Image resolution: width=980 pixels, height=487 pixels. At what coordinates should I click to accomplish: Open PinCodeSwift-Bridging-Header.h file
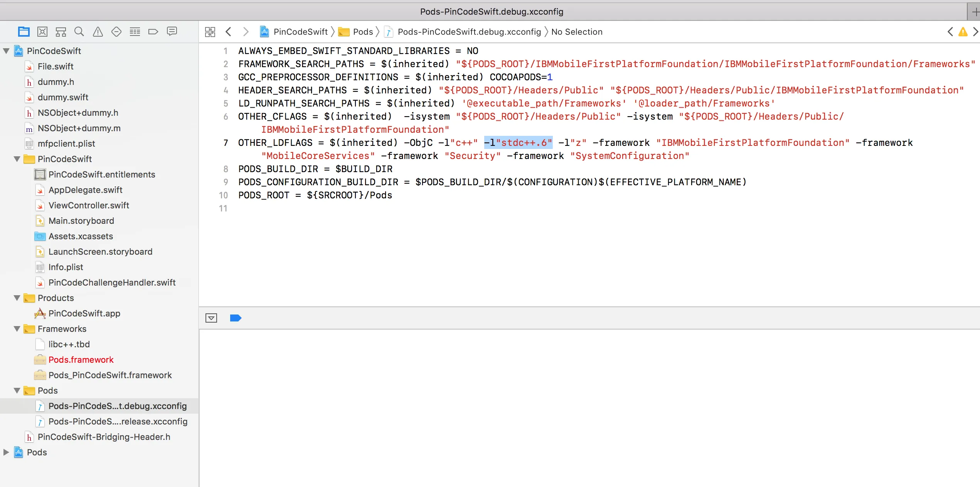[x=104, y=437]
